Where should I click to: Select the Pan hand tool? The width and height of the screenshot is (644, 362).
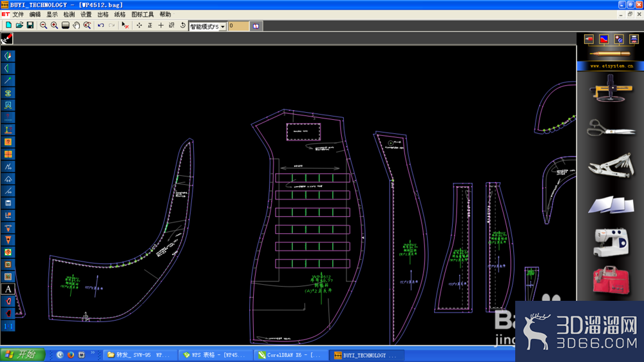click(77, 26)
